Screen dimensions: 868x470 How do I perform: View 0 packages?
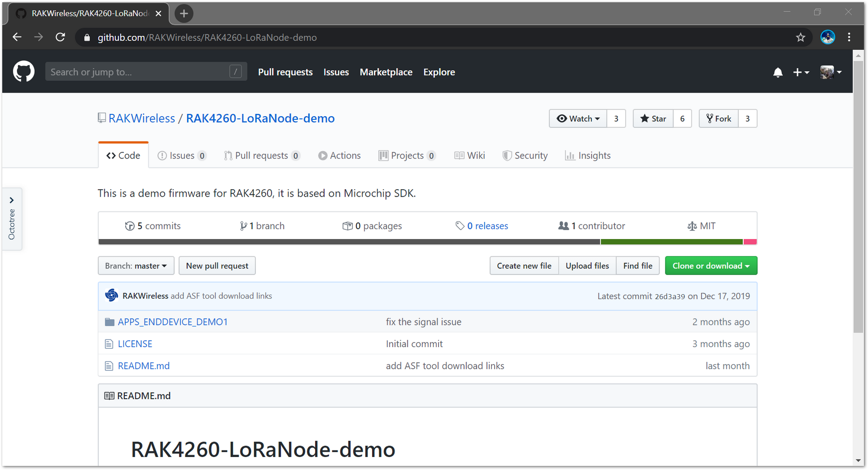pos(372,226)
